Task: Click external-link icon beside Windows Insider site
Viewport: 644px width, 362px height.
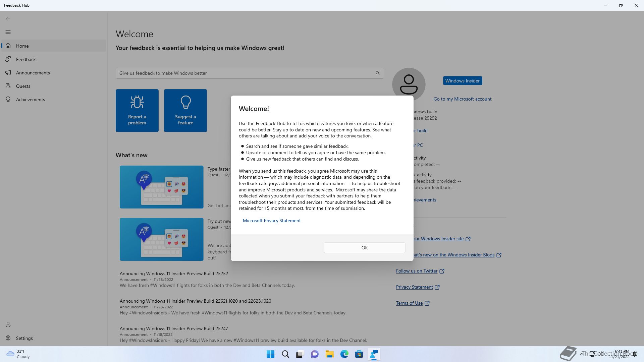Action: point(468,239)
